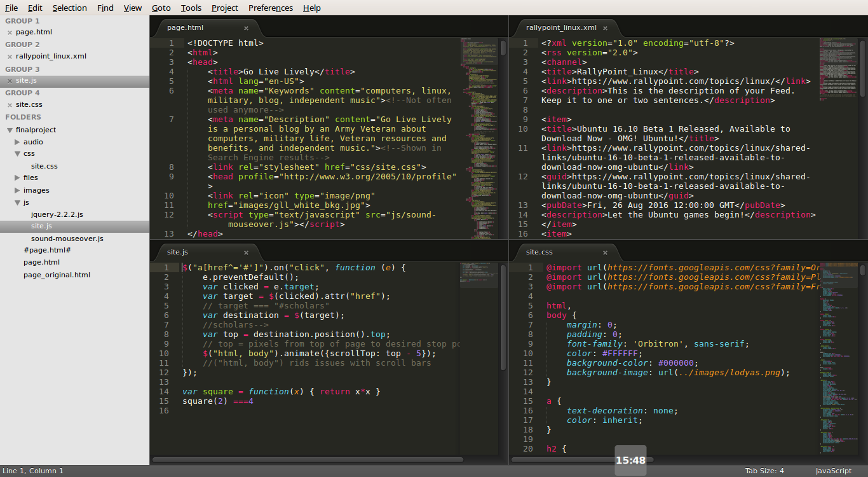
Task: Close site.css via its x icon in GROUP 4
Action: coord(9,104)
